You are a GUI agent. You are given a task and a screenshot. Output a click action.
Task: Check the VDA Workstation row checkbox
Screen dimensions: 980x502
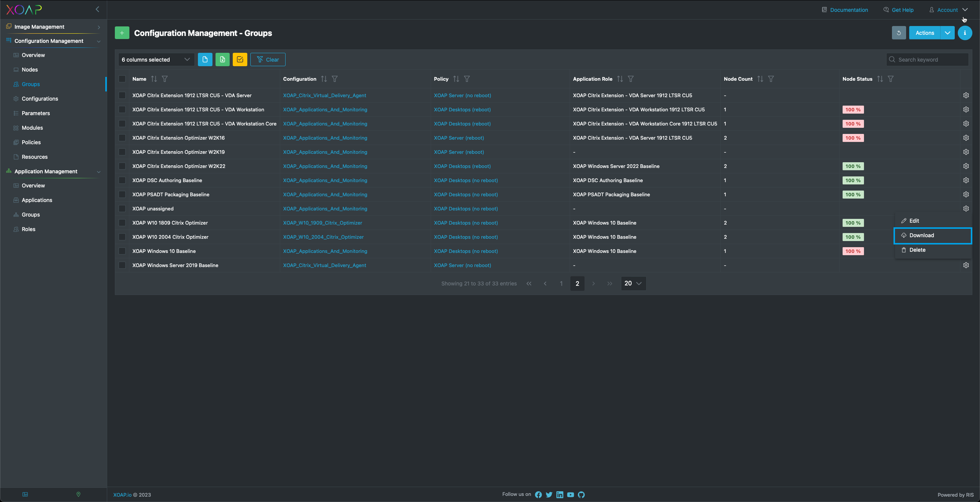pos(122,109)
